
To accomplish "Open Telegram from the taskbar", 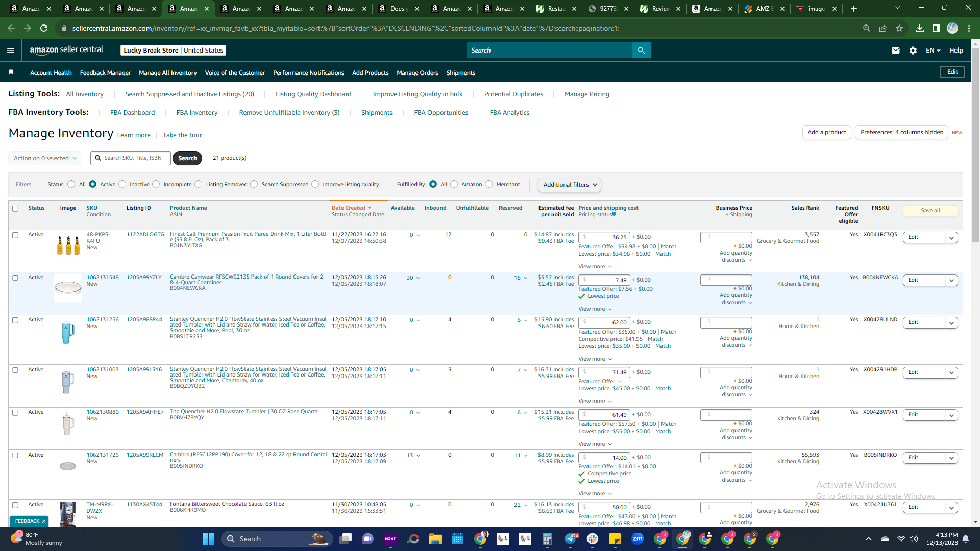I will pyautogui.click(x=570, y=539).
